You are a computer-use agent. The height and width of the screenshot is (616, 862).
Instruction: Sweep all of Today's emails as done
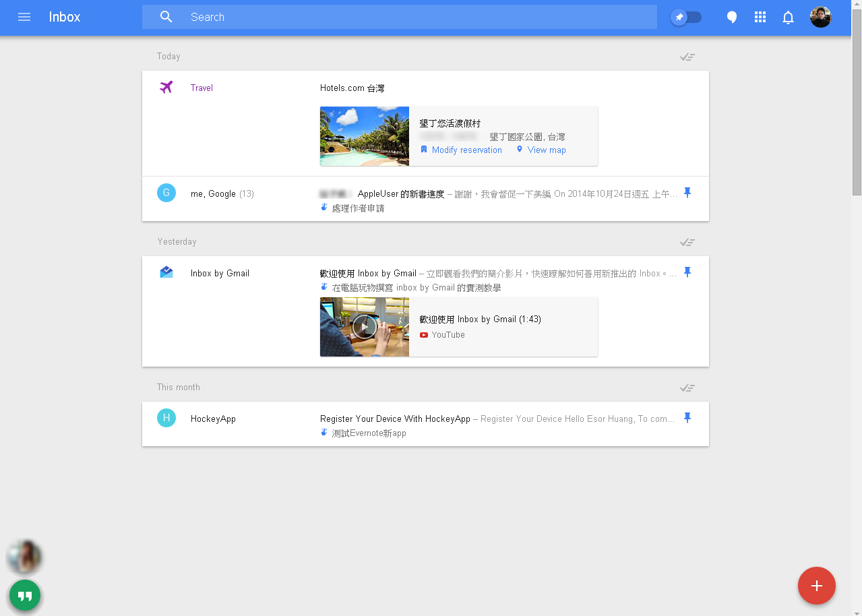[687, 57]
